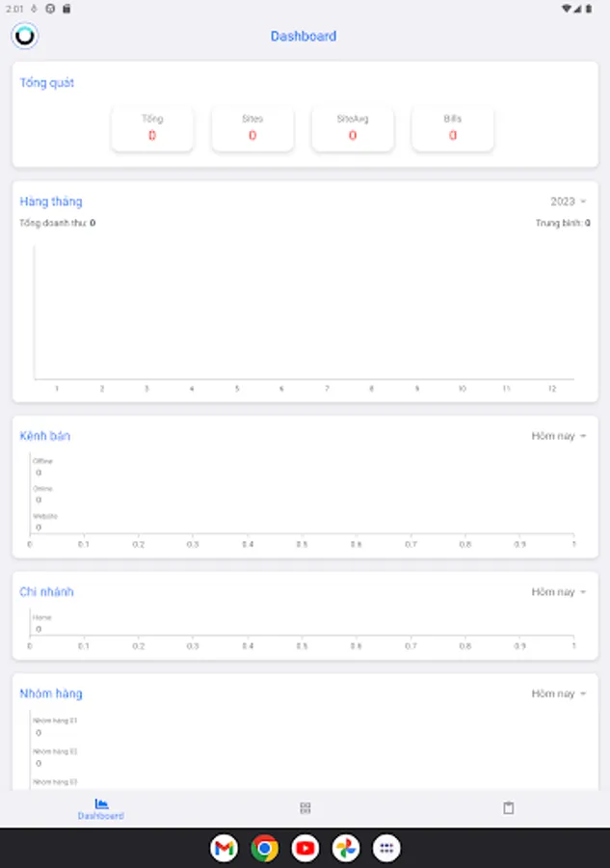Open the clipboard icon bottom tab

click(x=508, y=808)
